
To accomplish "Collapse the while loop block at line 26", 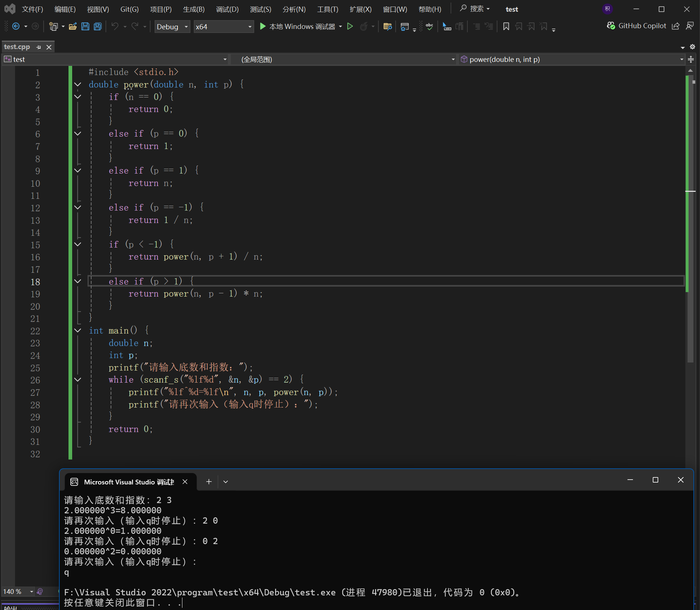I will point(78,380).
